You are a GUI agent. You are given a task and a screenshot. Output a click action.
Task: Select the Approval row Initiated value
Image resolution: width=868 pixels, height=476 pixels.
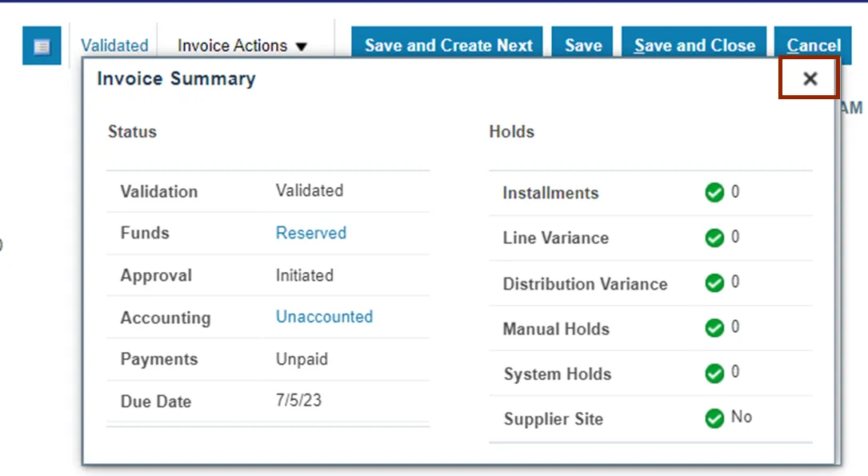pos(304,275)
